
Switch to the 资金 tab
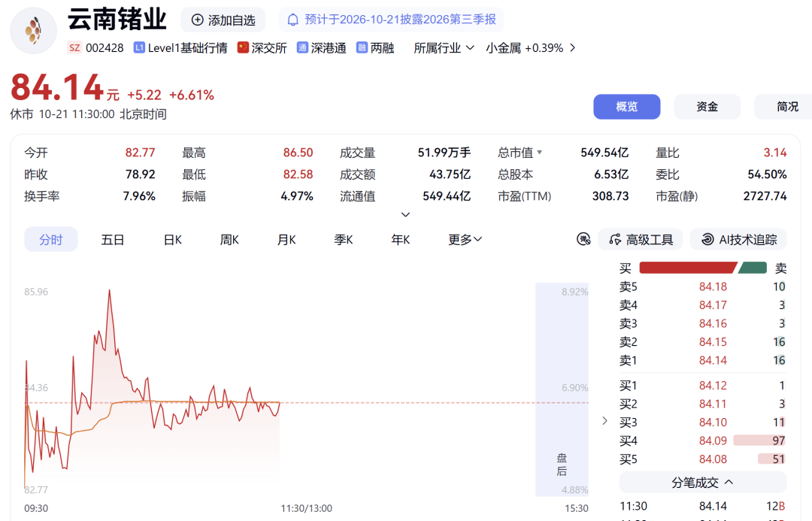707,107
